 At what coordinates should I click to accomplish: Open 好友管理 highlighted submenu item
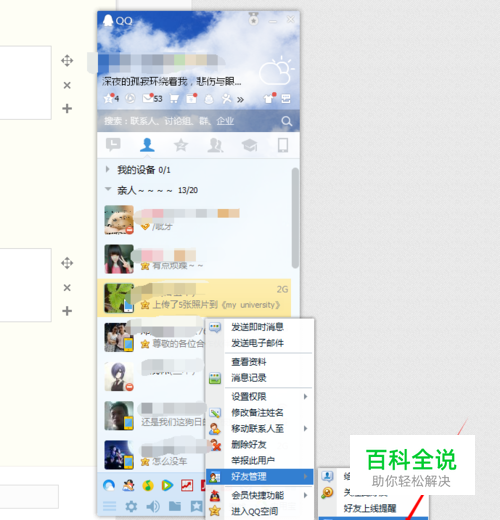pos(260,477)
